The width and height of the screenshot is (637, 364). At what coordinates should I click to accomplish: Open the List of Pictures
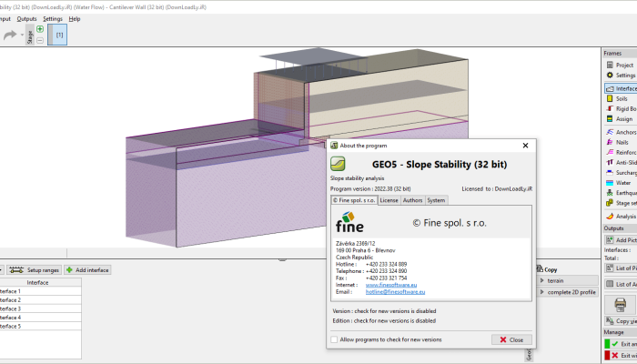(621, 268)
